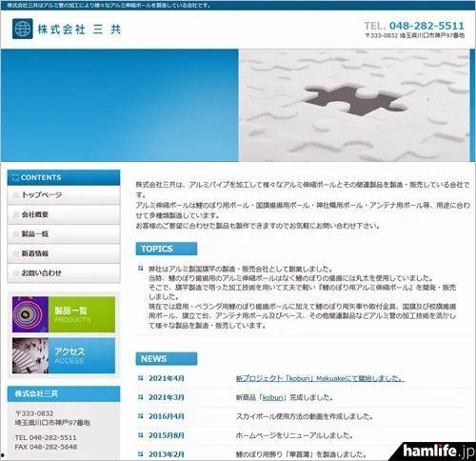Click the TOPICS section heading
Viewport: 476px width, 461px height.
coord(167,249)
